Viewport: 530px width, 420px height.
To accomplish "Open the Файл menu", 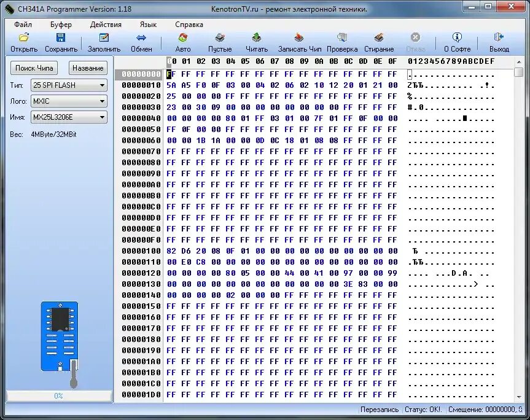I will coord(23,25).
